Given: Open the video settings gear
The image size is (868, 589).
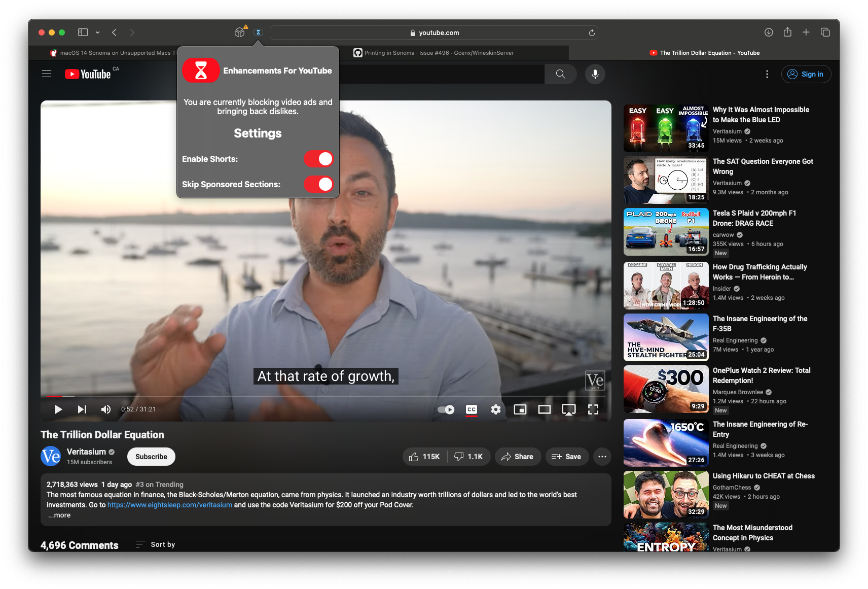Looking at the screenshot, I should 496,409.
